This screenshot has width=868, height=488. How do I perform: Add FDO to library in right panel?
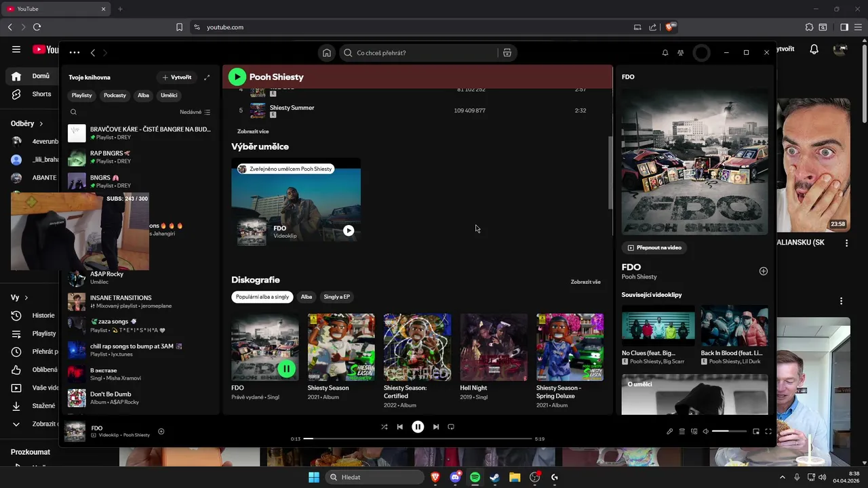763,271
